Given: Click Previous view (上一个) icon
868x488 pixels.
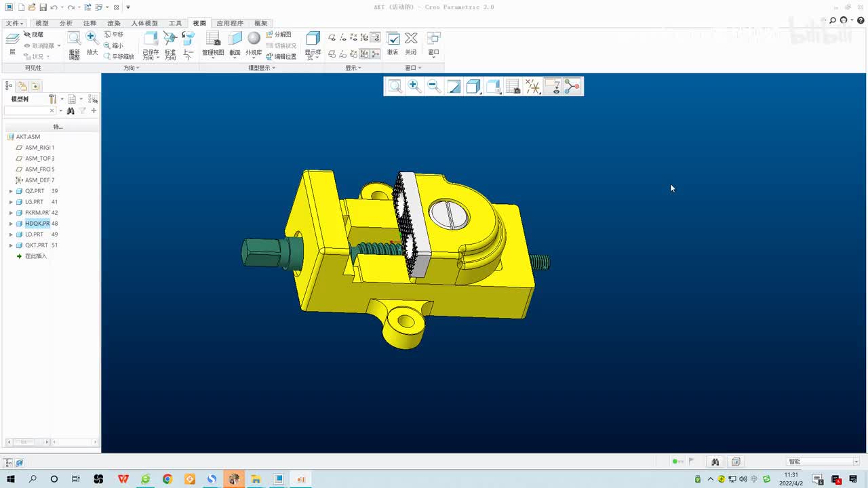Looking at the screenshot, I should click(x=189, y=45).
